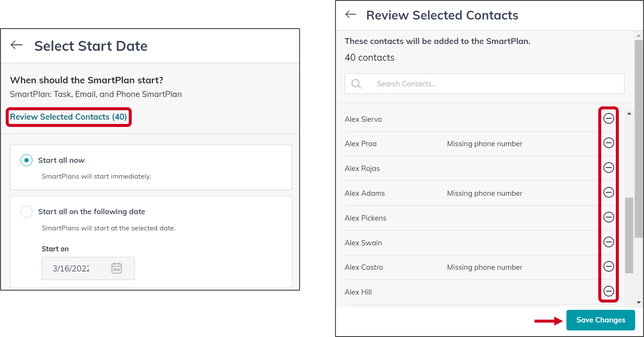Remove Alex Proa from selected contacts
Image resolution: width=644 pixels, height=337 pixels.
click(608, 143)
